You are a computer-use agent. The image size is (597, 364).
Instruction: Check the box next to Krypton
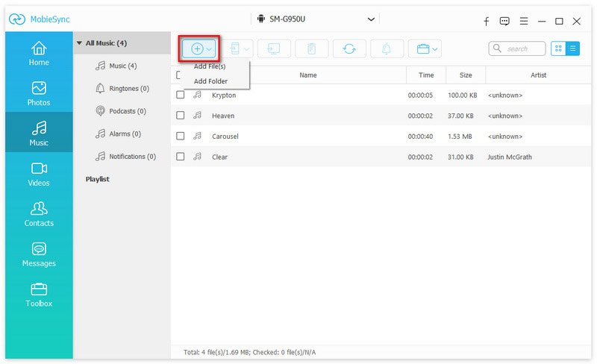[181, 95]
